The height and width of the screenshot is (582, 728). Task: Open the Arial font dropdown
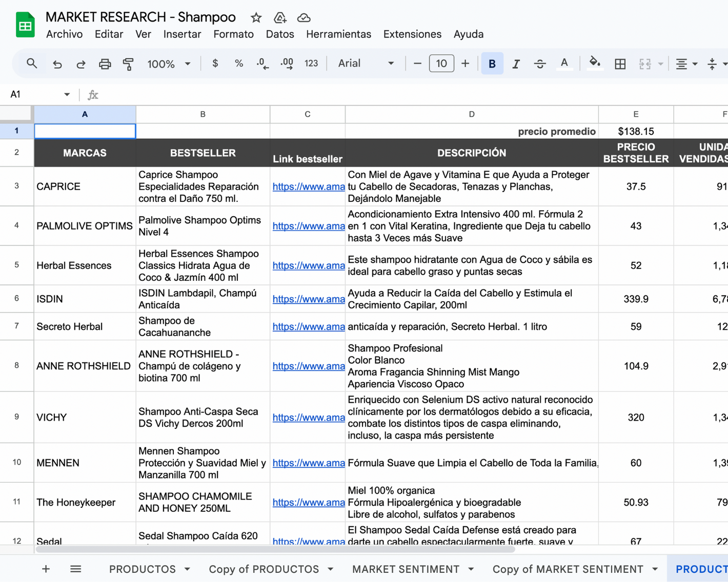pos(366,64)
